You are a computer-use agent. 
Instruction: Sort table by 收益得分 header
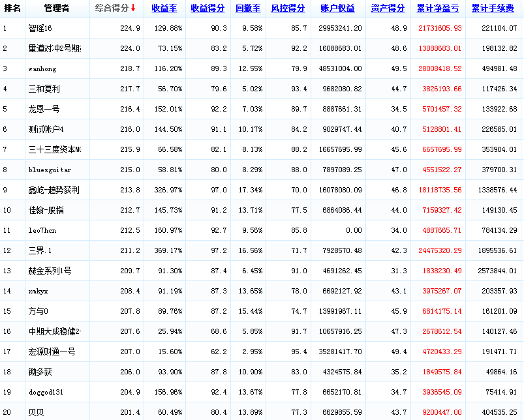click(208, 8)
